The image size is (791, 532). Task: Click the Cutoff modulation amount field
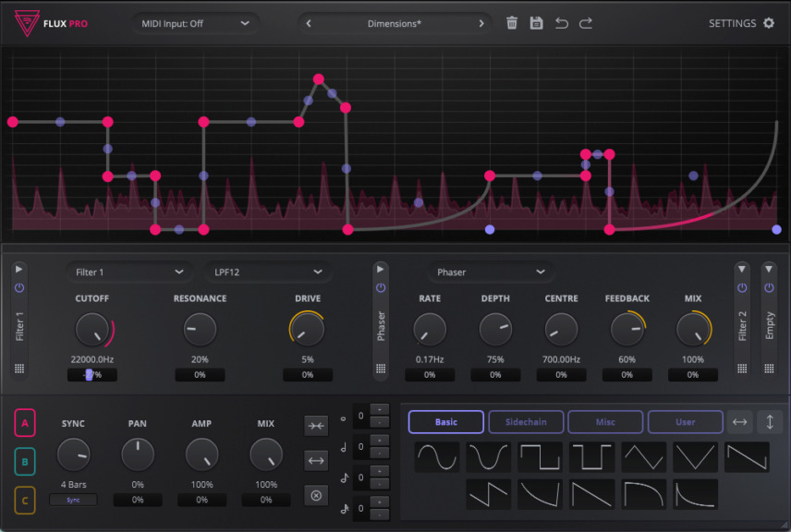92,375
